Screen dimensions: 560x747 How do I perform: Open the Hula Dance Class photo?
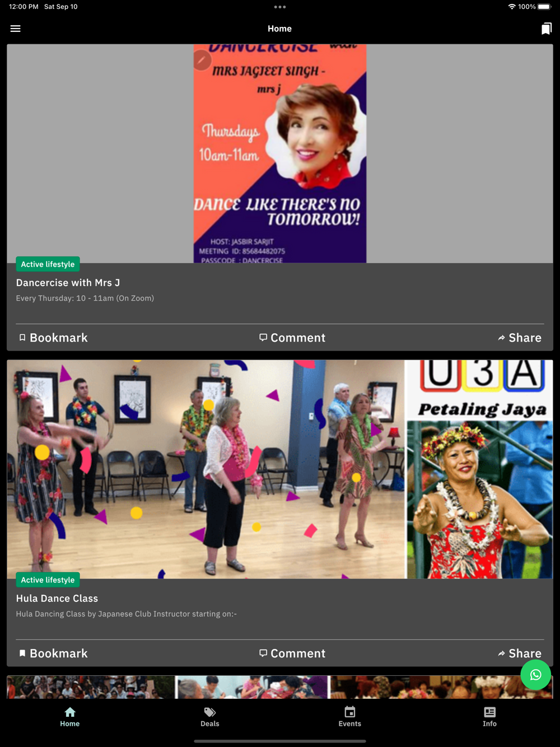pos(280,469)
